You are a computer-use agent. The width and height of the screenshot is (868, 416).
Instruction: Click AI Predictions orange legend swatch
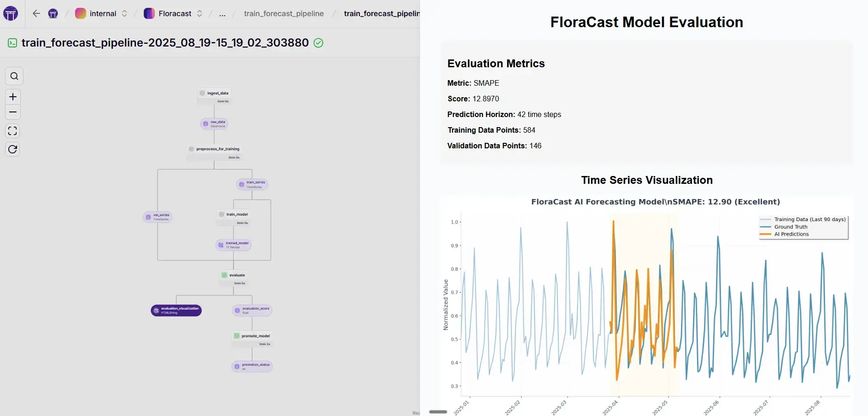pyautogui.click(x=765, y=234)
